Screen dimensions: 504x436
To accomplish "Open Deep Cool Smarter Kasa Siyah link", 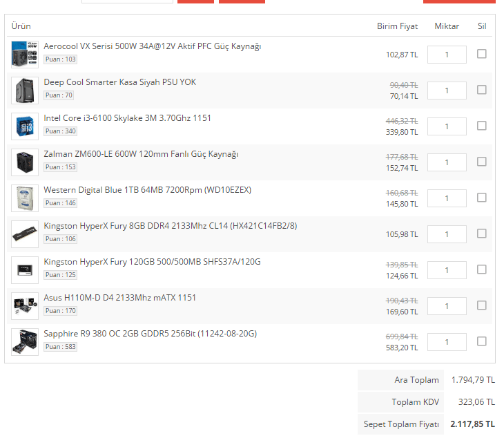I will click(x=120, y=82).
